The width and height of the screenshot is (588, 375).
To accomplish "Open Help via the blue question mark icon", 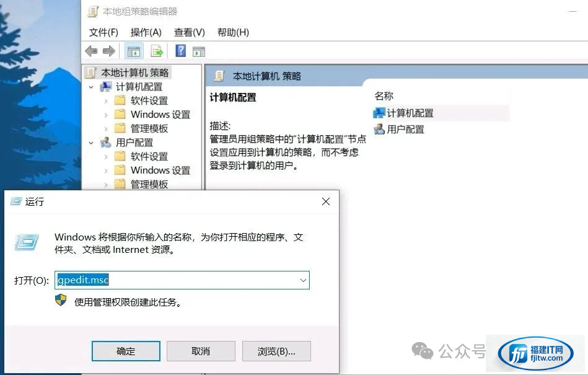I will (x=180, y=51).
